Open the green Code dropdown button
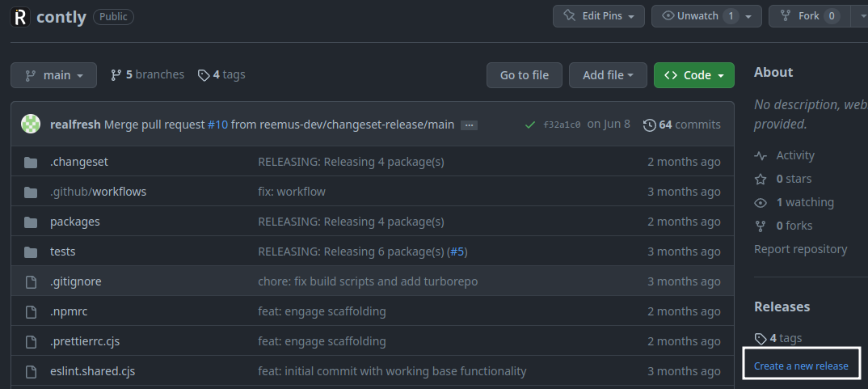Screen dimensions: 868x389 pyautogui.click(x=693, y=75)
